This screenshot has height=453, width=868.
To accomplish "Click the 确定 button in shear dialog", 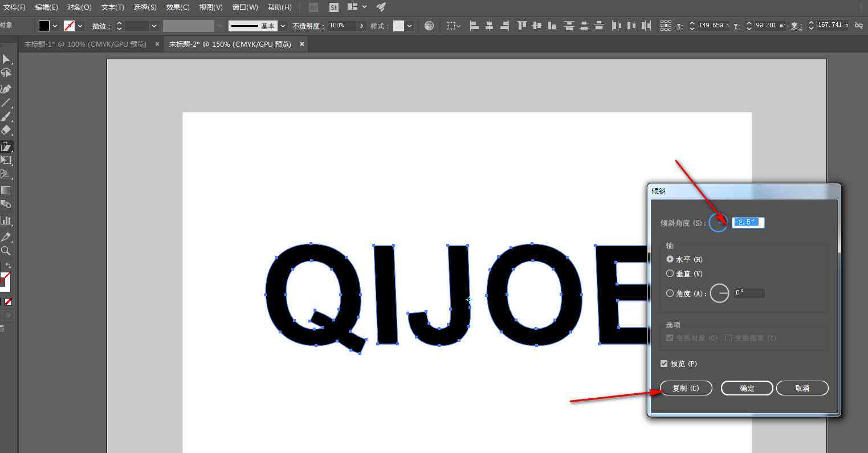I will pyautogui.click(x=747, y=388).
